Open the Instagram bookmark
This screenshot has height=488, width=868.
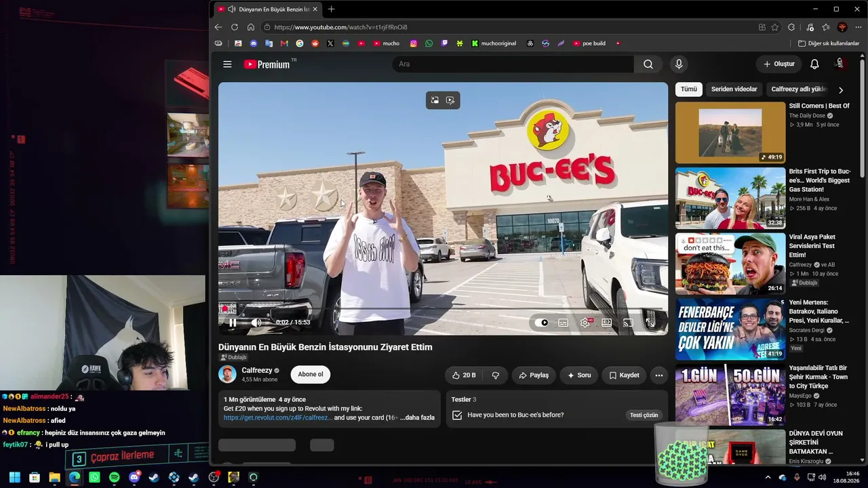click(x=414, y=43)
